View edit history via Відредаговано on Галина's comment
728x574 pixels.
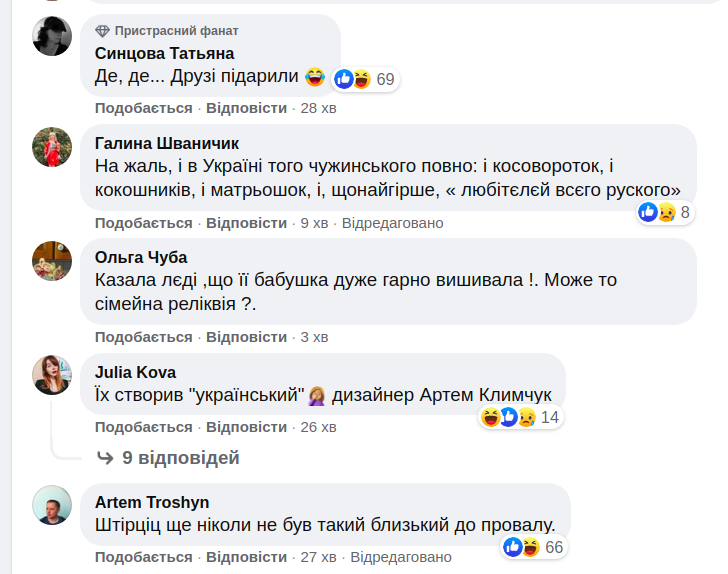(392, 223)
